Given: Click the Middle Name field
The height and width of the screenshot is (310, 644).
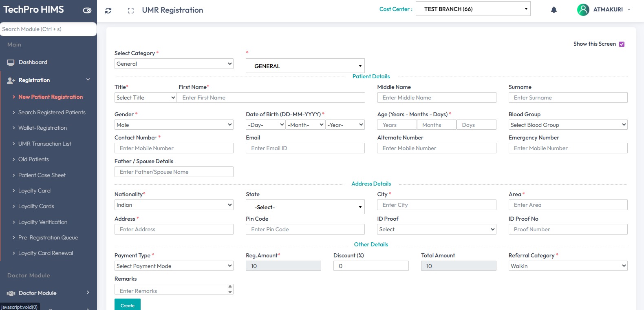Looking at the screenshot, I should click(x=437, y=97).
